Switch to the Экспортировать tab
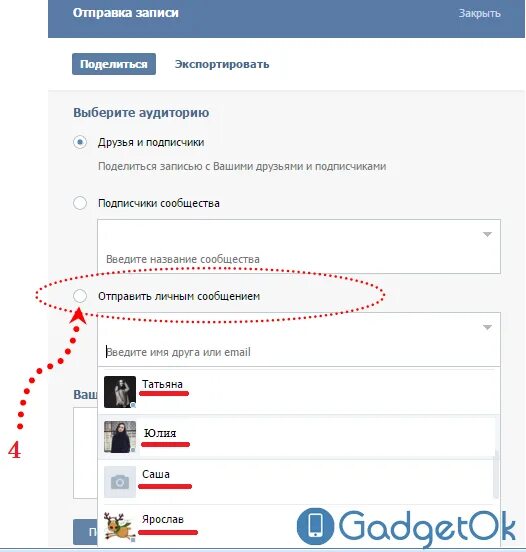 click(222, 64)
